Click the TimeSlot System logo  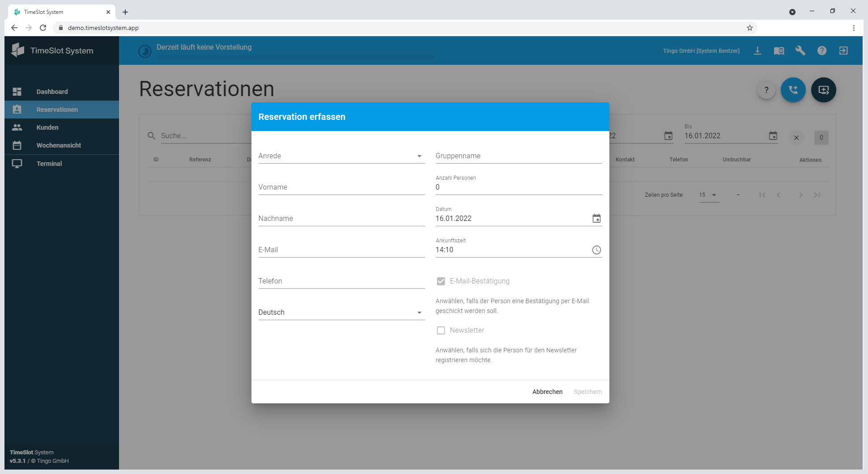53,51
